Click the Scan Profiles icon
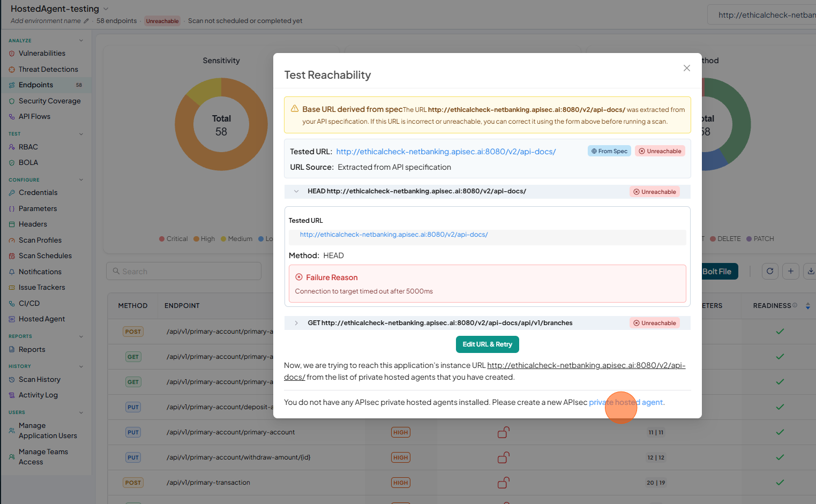 12,240
